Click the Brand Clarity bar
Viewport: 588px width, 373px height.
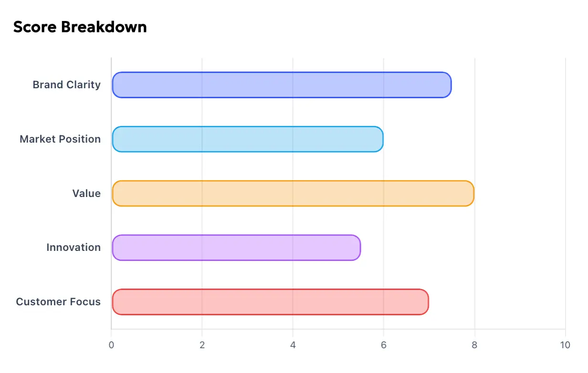[x=282, y=85]
